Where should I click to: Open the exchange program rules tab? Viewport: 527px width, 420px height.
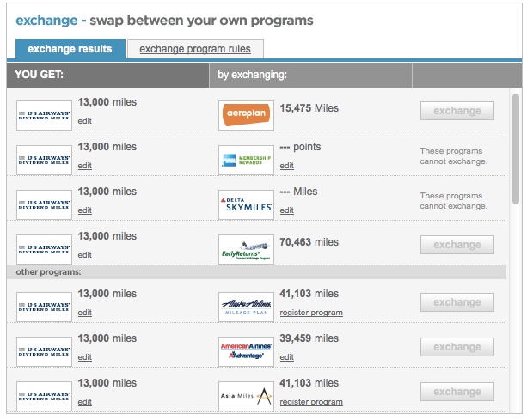(195, 49)
